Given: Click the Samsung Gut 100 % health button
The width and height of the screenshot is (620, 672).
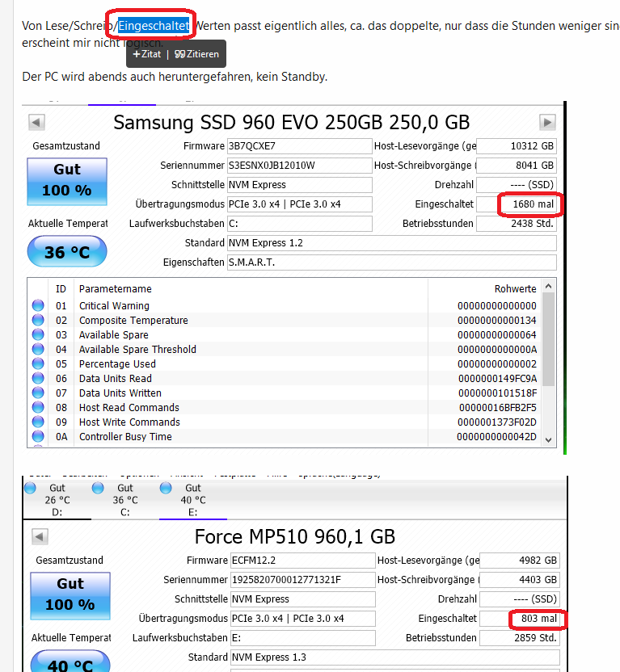Looking at the screenshot, I should click(x=67, y=181).
